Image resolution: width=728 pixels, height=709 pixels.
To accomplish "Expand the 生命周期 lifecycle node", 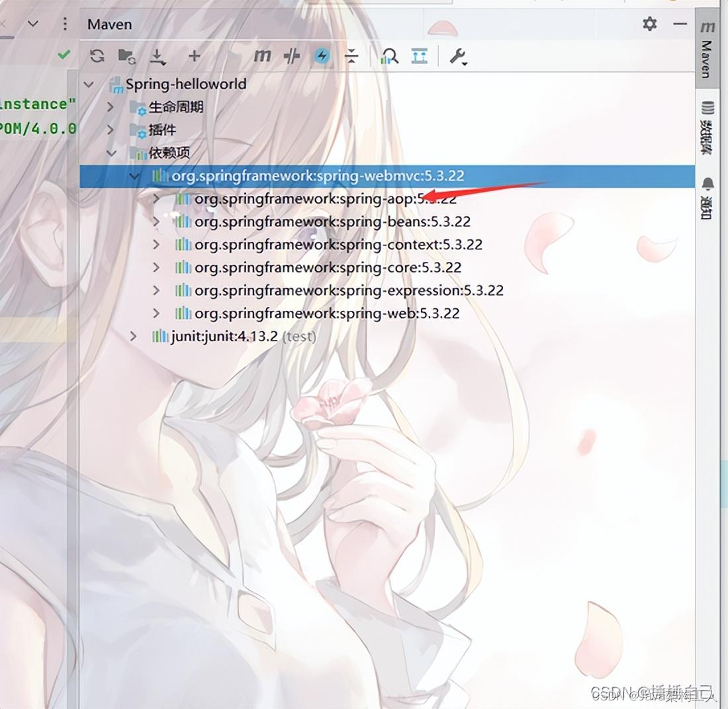I will [111, 106].
